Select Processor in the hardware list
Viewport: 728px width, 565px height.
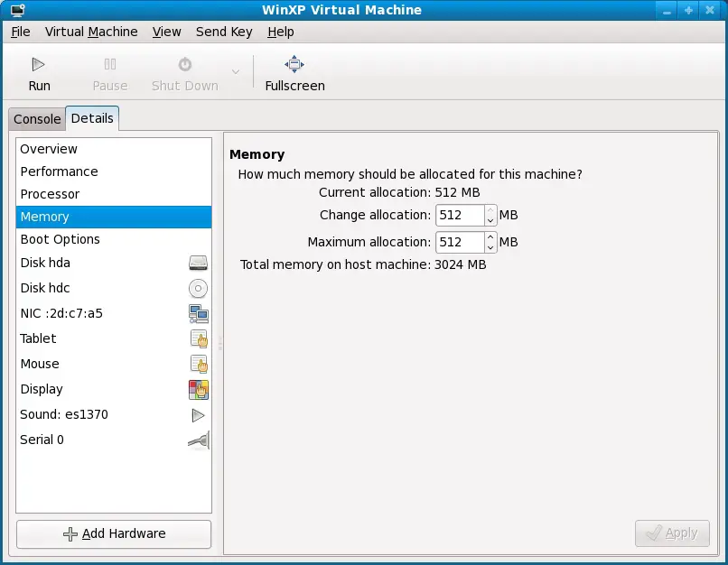(50, 194)
